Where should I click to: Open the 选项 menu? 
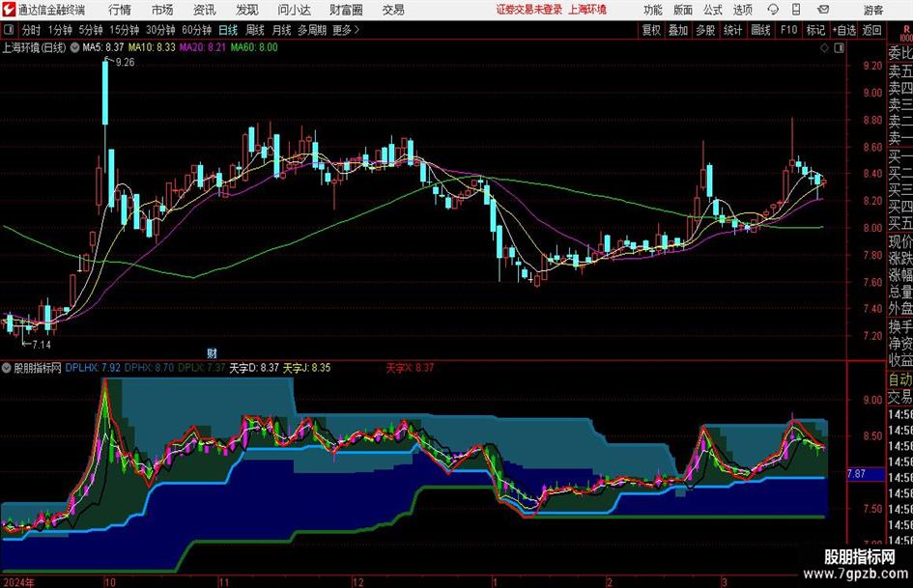pyautogui.click(x=742, y=10)
